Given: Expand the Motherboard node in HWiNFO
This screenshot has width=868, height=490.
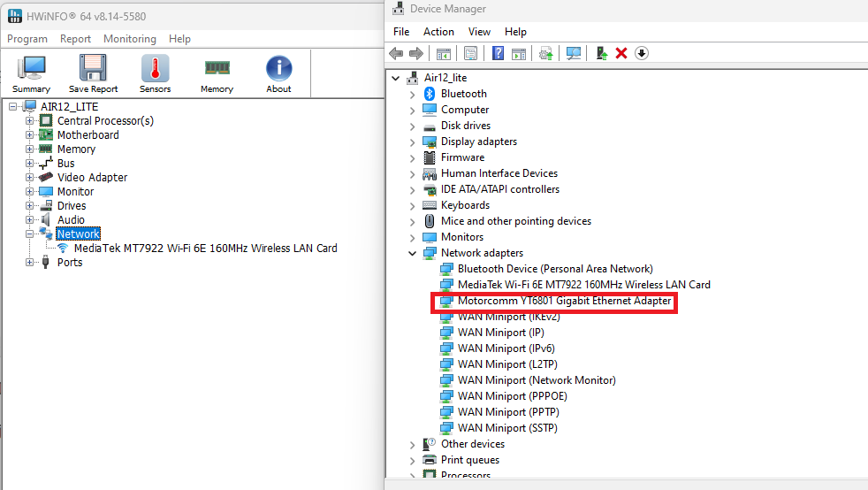Looking at the screenshot, I should tap(29, 135).
